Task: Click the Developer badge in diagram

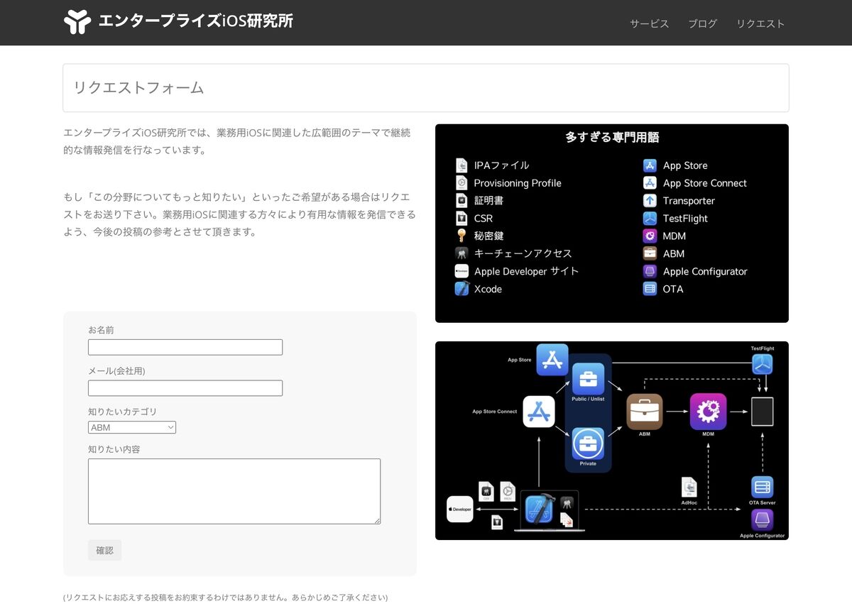Action: click(460, 509)
